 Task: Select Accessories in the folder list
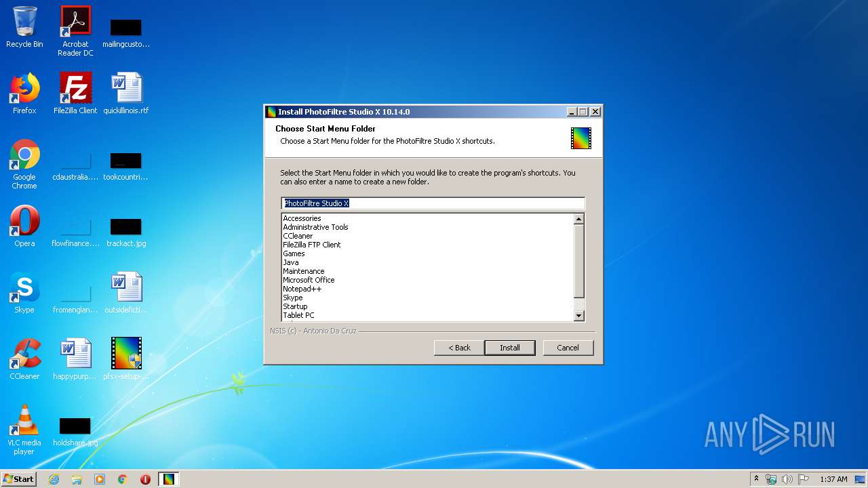click(x=302, y=218)
